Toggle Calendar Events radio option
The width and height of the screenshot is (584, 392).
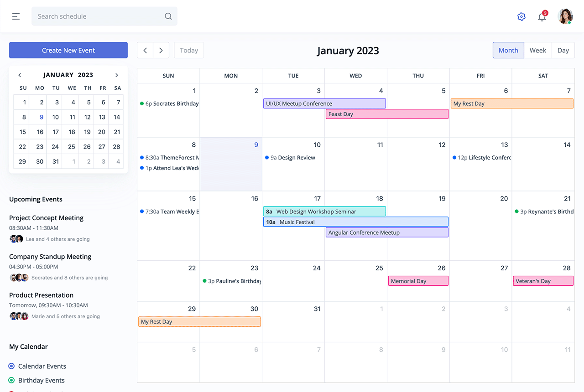click(11, 366)
